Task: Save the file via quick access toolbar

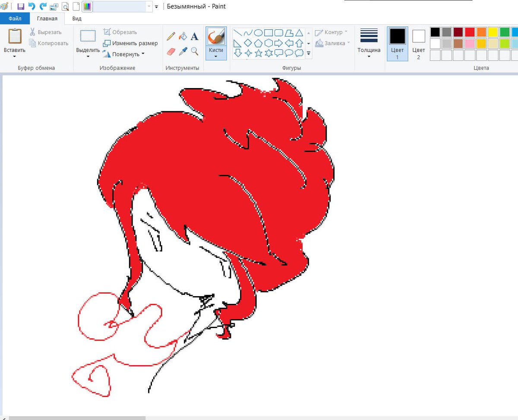Action: click(x=20, y=6)
